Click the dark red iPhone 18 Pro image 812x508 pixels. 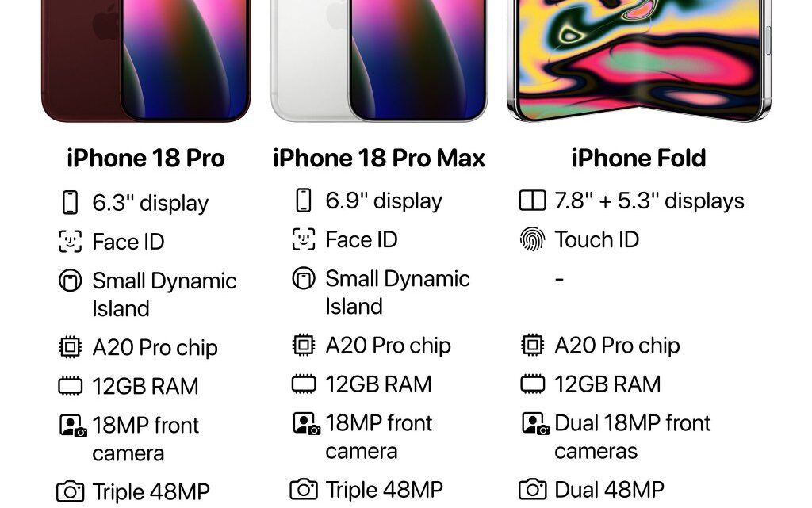click(x=146, y=60)
